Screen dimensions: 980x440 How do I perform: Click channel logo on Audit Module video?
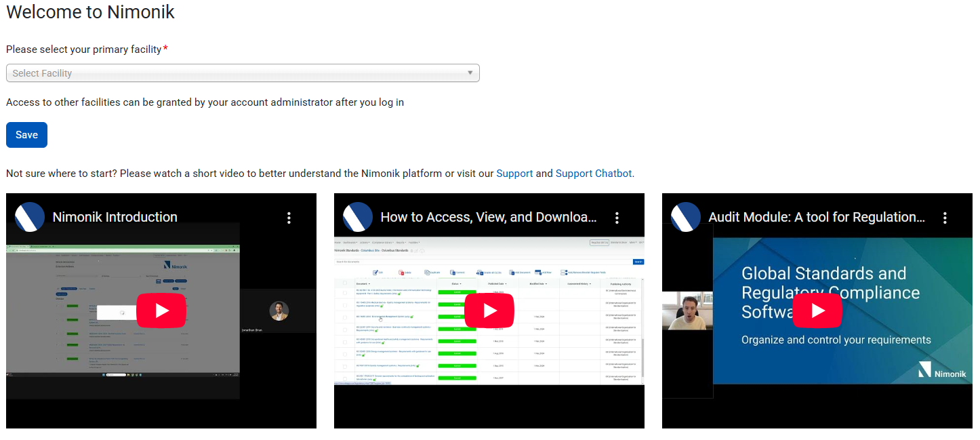pos(686,217)
